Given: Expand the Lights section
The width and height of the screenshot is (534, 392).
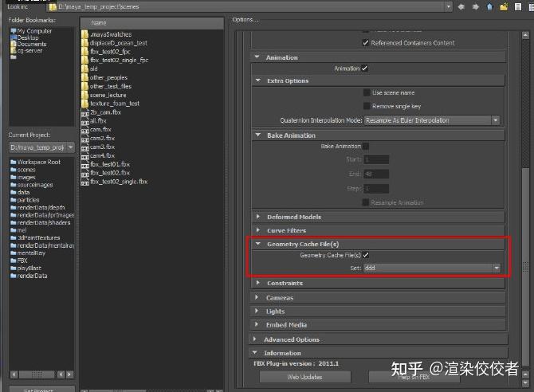Looking at the screenshot, I should coord(257,311).
